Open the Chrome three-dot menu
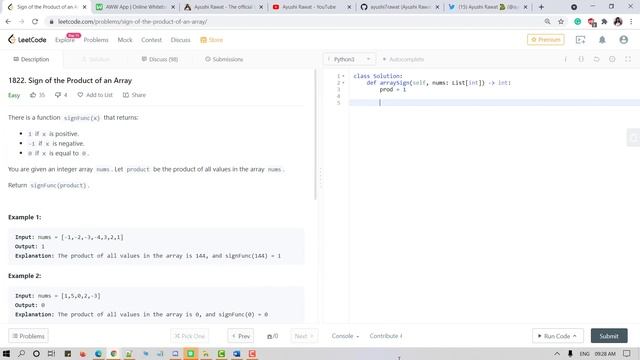Image resolution: width=640 pixels, height=360 pixels. pyautogui.click(x=631, y=21)
